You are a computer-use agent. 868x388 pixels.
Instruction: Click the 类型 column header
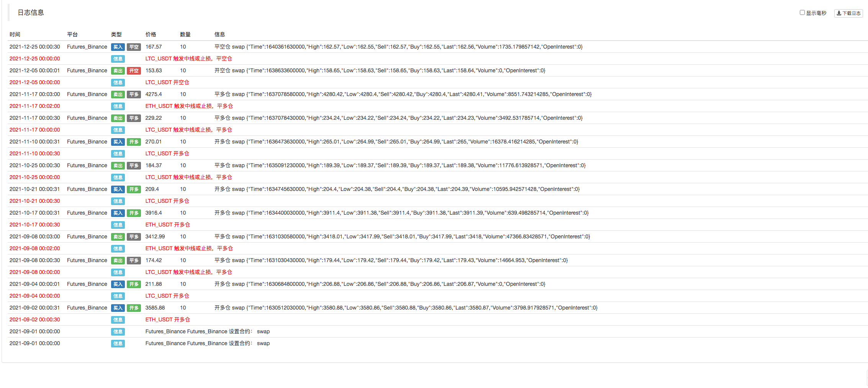click(x=116, y=34)
